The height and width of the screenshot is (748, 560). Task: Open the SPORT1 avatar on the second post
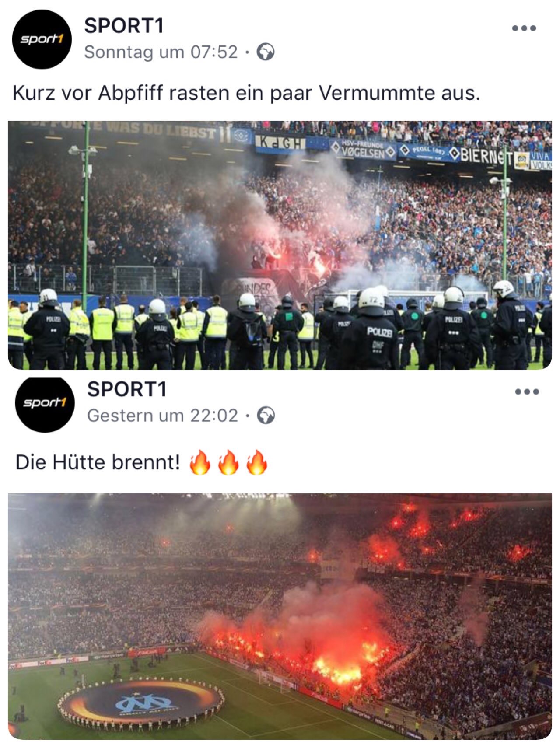click(45, 403)
